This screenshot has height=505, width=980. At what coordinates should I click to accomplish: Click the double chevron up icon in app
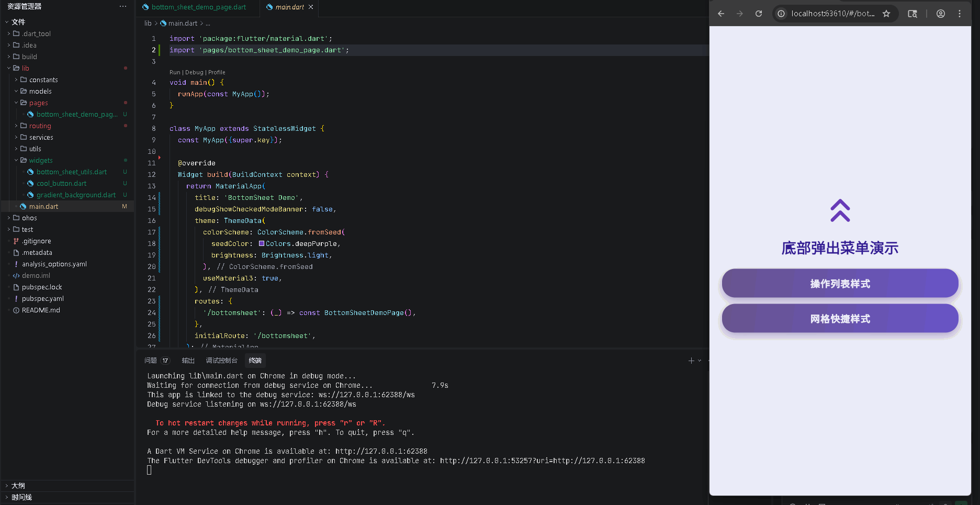tap(840, 210)
